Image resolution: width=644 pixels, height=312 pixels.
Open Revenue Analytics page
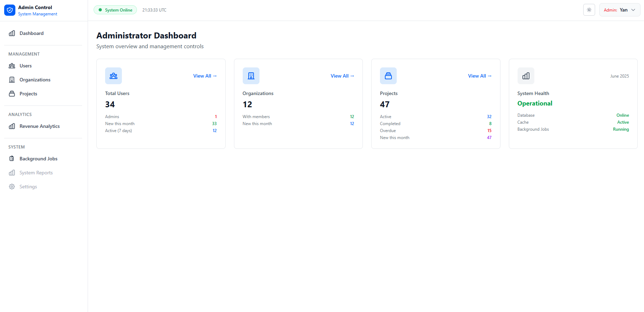(43, 126)
